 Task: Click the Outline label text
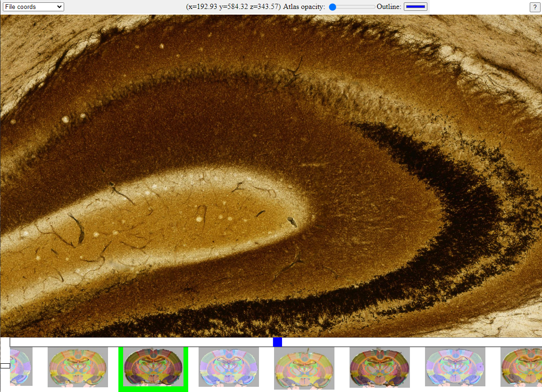tap(389, 7)
